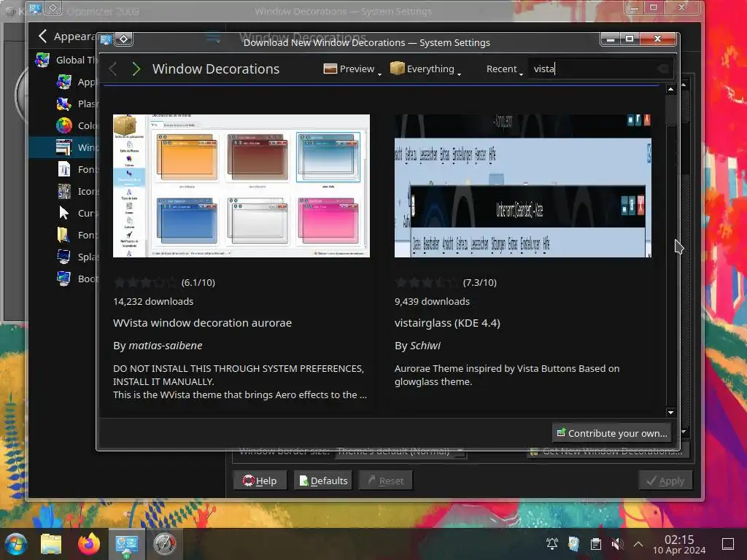Open the hamburger menu behind the dialog
This screenshot has height=560, width=747.
[212, 36]
